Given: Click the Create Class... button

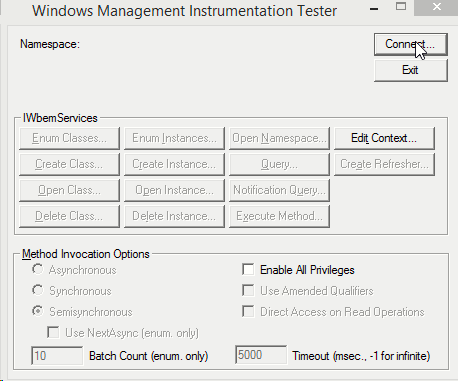Looking at the screenshot, I should 69,164.
